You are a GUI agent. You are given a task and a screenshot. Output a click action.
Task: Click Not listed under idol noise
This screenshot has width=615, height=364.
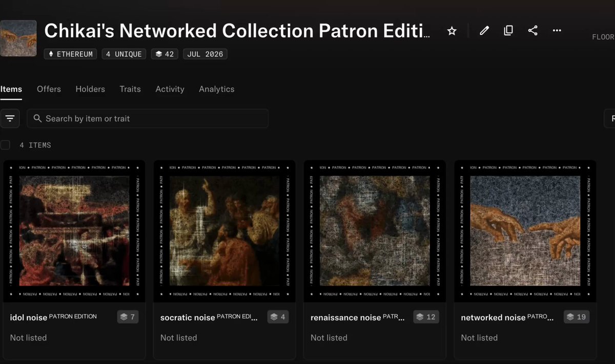[x=28, y=338]
